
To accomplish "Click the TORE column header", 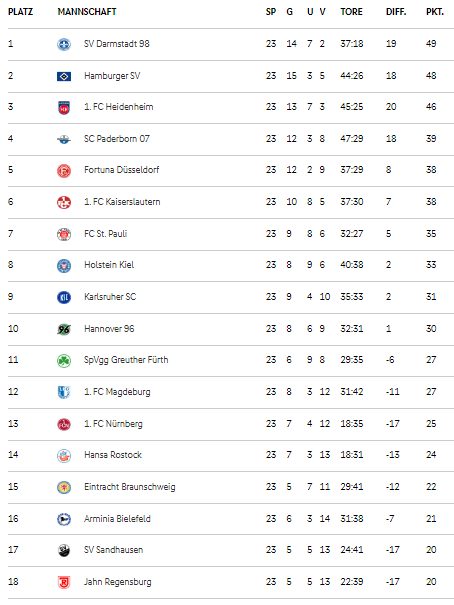I will click(351, 12).
